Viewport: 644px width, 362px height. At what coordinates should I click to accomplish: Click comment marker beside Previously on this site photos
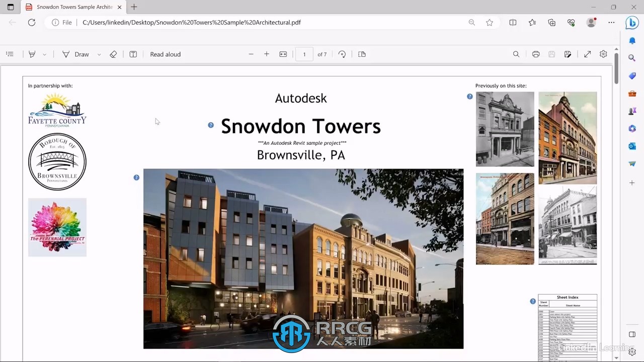[470, 97]
